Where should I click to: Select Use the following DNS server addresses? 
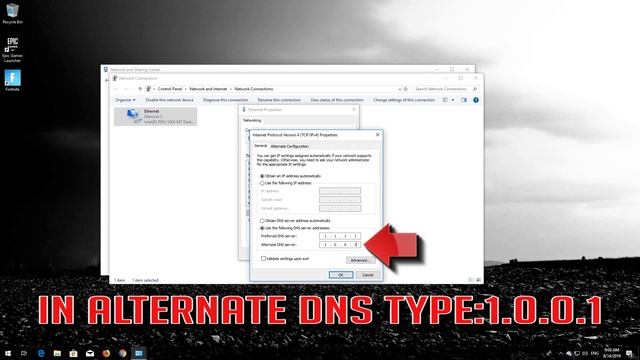click(262, 228)
